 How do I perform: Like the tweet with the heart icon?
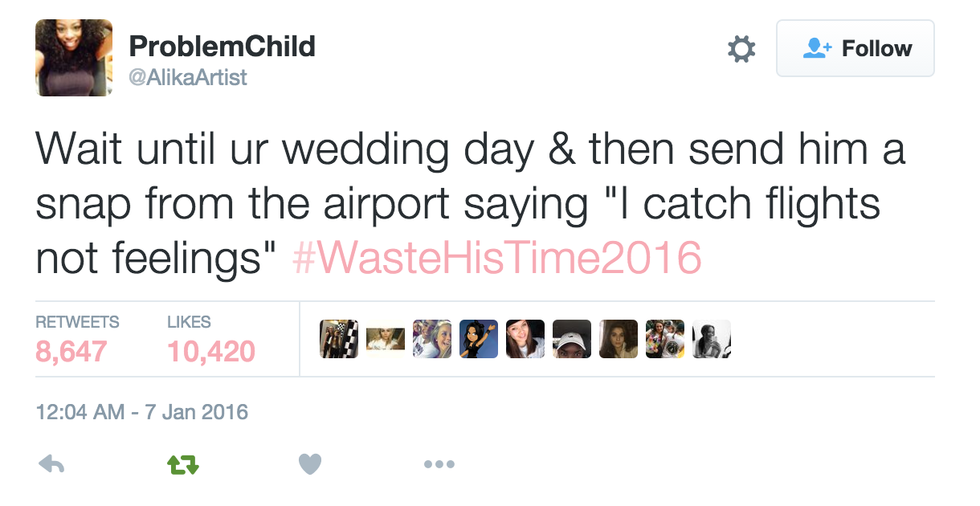[310, 464]
